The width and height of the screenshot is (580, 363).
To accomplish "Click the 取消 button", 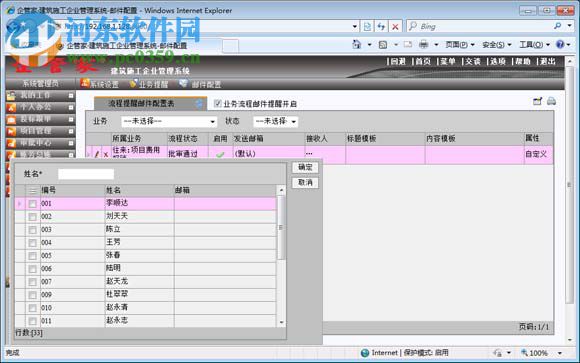I will tap(305, 182).
